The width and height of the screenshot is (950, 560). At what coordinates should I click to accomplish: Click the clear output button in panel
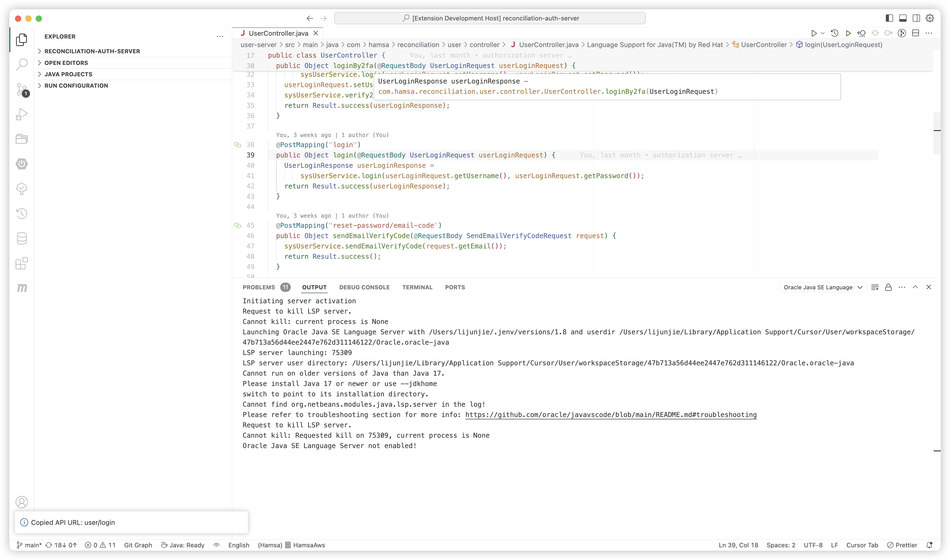coord(875,287)
